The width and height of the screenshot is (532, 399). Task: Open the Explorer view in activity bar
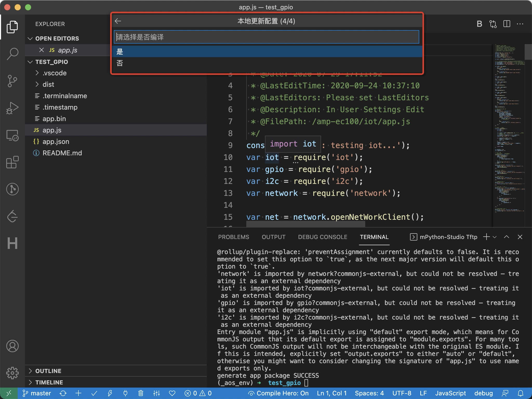[x=12, y=27]
